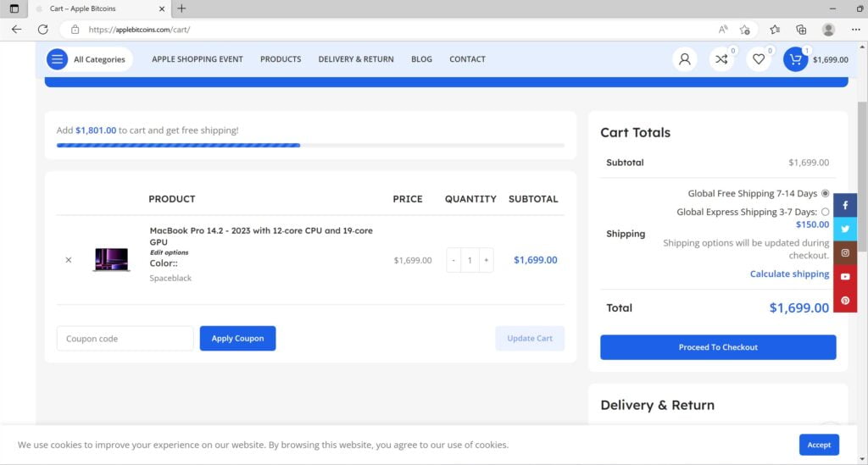Open the blue shopping cart icon
This screenshot has height=465, width=868.
tap(795, 59)
